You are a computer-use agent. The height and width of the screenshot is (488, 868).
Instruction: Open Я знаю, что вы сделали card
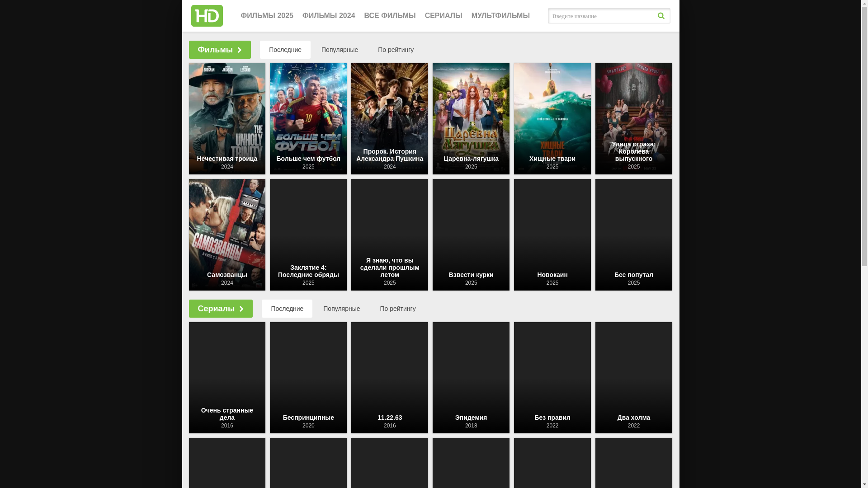(390, 235)
